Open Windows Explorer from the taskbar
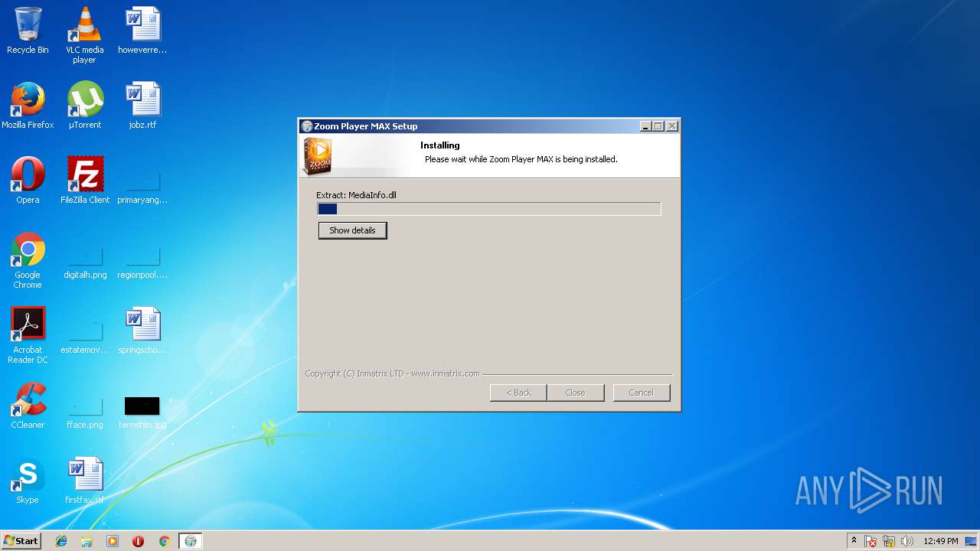 (x=87, y=541)
